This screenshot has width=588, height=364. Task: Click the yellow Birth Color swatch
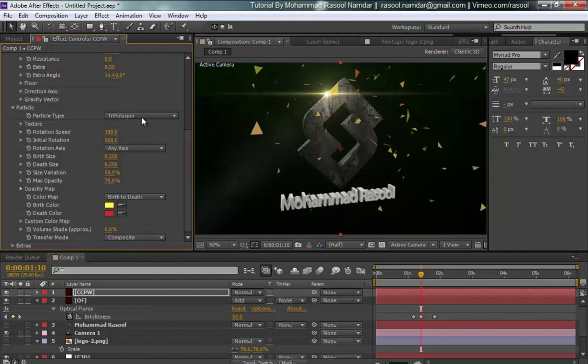(109, 205)
